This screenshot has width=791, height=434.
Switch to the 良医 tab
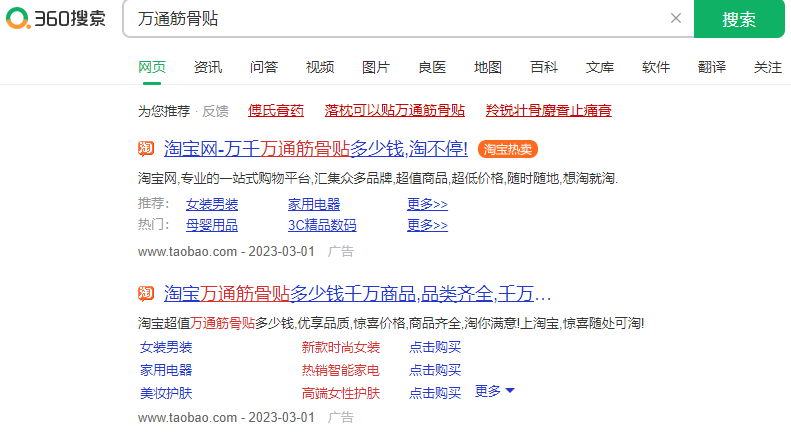[x=432, y=67]
